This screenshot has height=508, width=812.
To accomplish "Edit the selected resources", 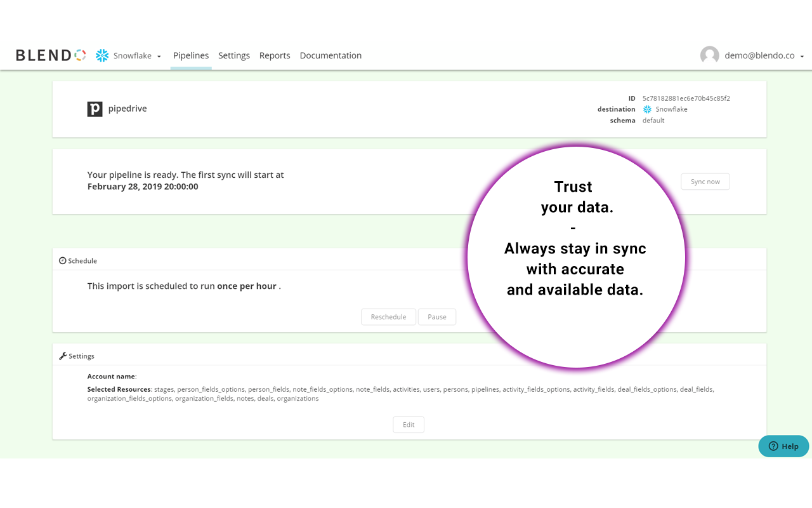I will tap(408, 424).
